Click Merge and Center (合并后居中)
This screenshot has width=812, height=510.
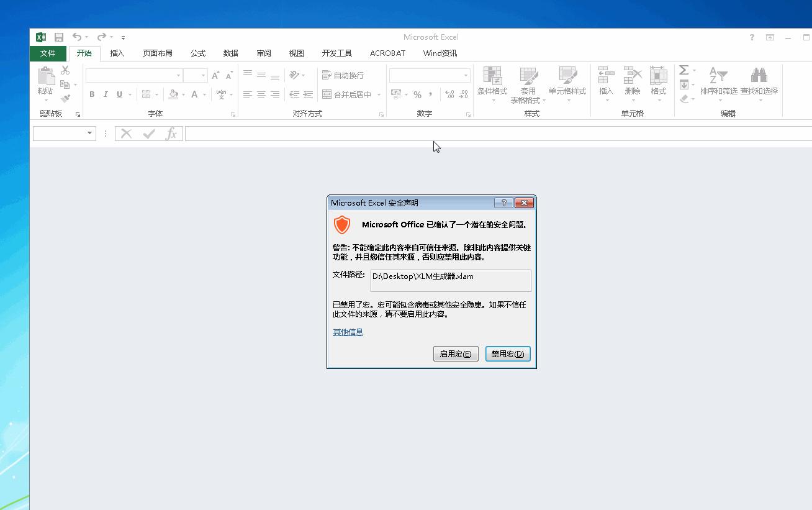click(346, 94)
